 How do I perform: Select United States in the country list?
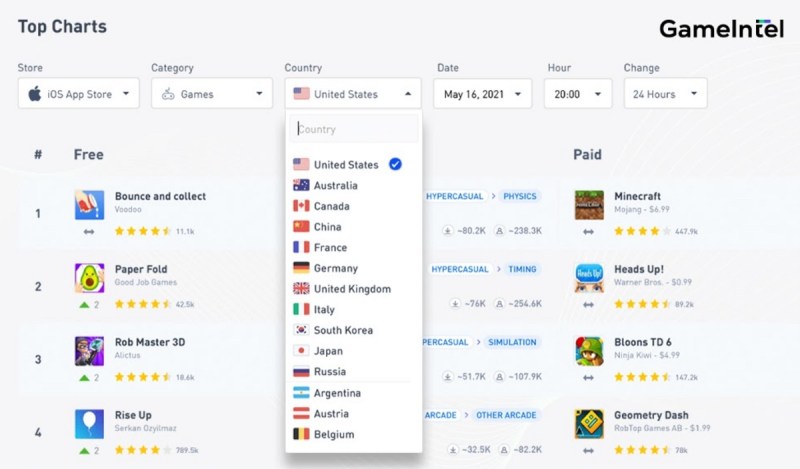pos(354,164)
